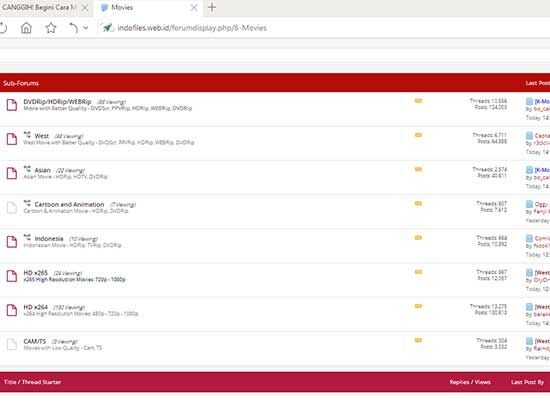
Task: Click the subforum tree icon beside West
Action: 27,135
